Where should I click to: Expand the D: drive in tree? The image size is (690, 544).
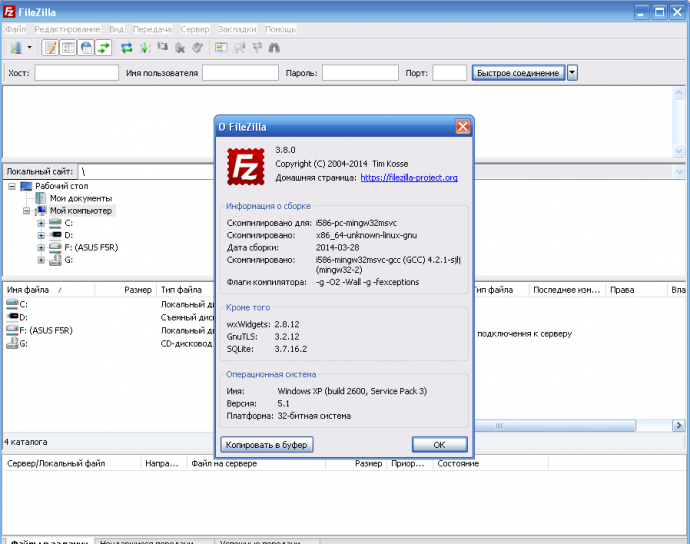click(x=41, y=235)
